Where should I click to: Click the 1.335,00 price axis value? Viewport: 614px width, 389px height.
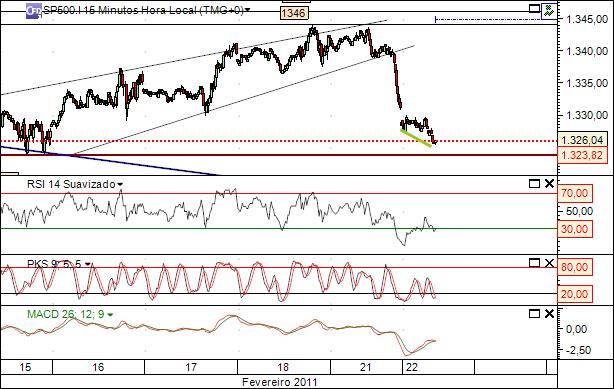(x=587, y=83)
